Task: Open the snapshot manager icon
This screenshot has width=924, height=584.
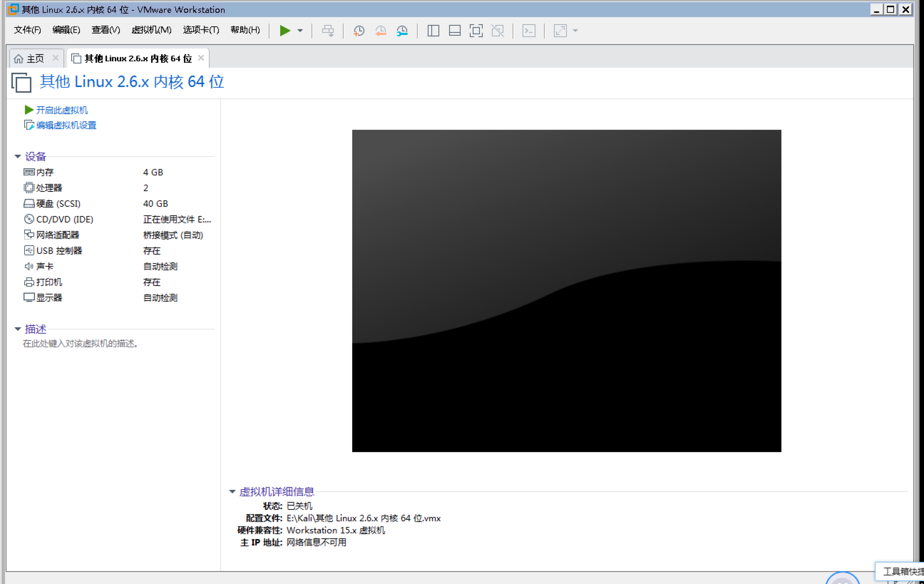Action: 402,31
